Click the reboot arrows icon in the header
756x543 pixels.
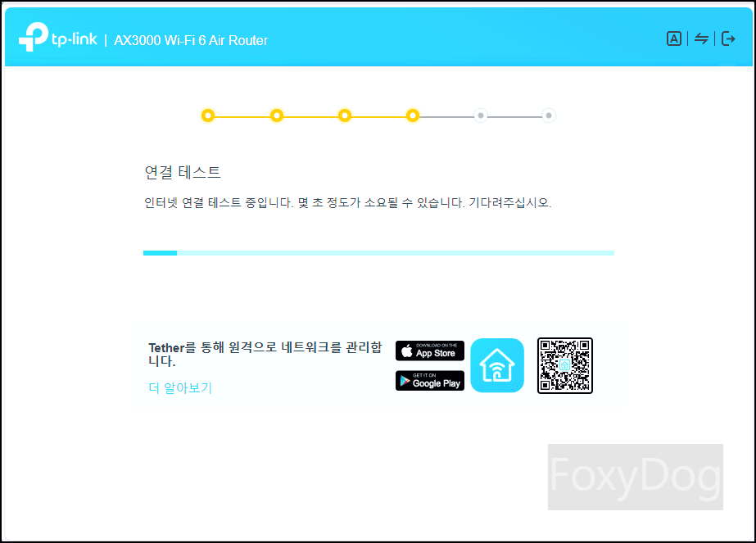(701, 38)
